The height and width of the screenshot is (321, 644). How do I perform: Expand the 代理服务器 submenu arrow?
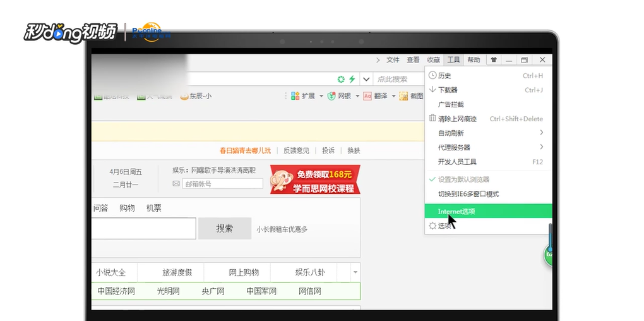click(541, 147)
